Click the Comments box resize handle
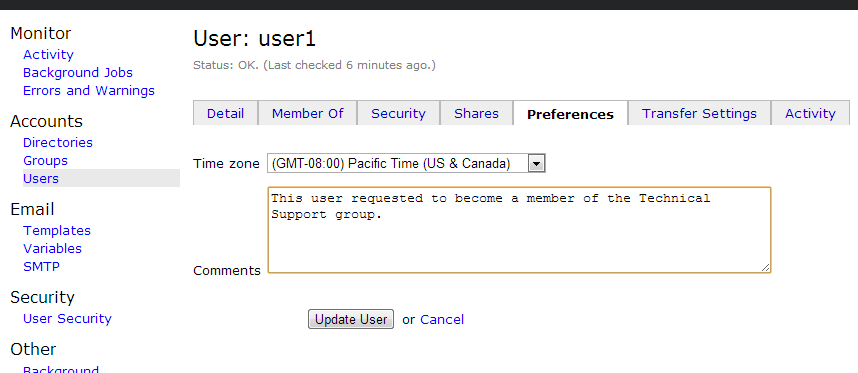The height and width of the screenshot is (373, 858). [765, 267]
